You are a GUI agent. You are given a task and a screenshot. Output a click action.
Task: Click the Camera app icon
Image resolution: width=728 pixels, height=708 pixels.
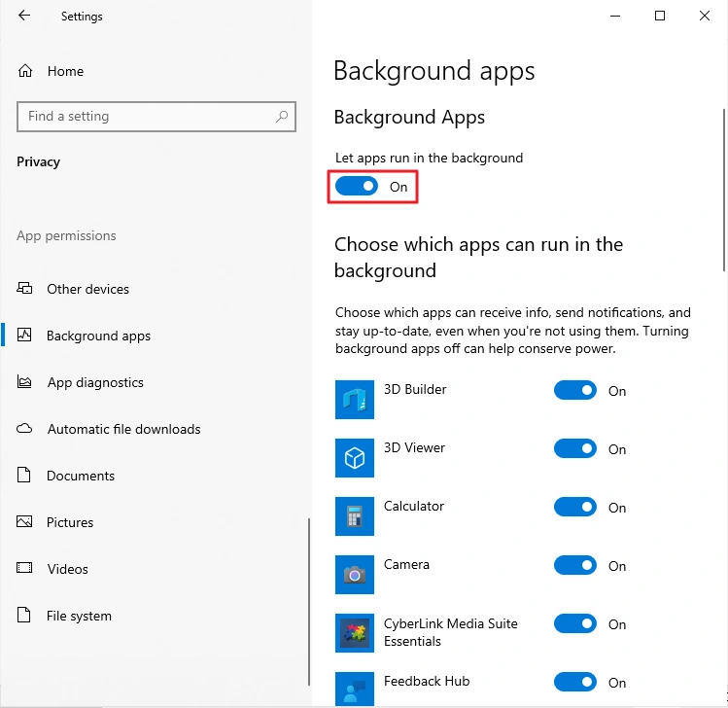point(355,575)
